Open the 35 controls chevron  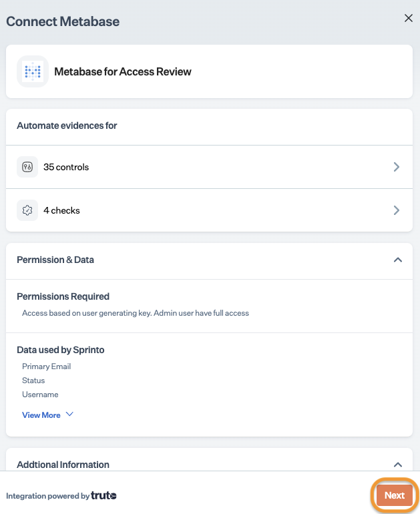(x=397, y=167)
